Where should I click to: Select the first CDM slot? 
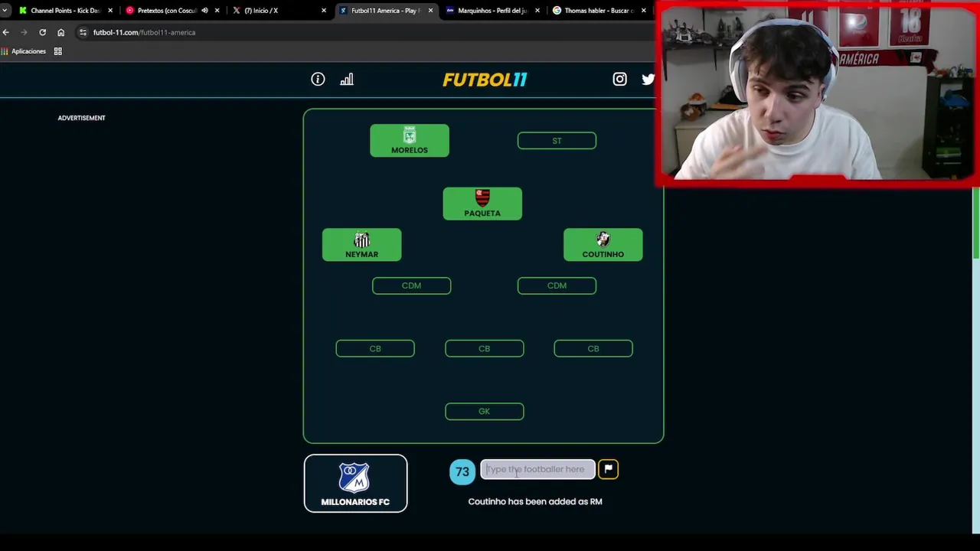[x=411, y=285]
